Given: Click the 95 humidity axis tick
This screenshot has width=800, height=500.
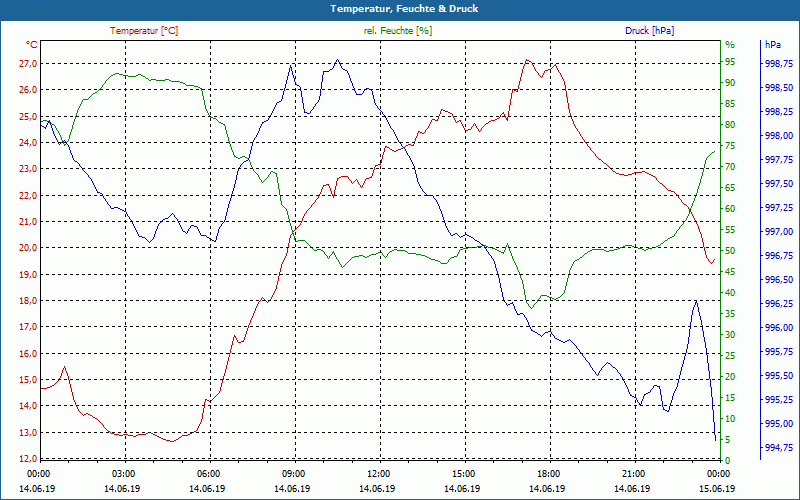Looking at the screenshot, I should (x=731, y=62).
